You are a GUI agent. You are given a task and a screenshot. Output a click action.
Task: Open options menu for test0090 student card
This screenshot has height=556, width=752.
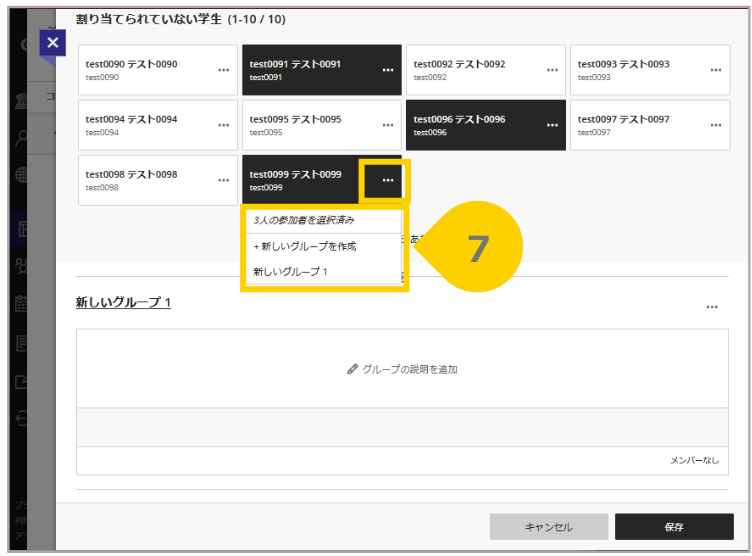pos(223,70)
